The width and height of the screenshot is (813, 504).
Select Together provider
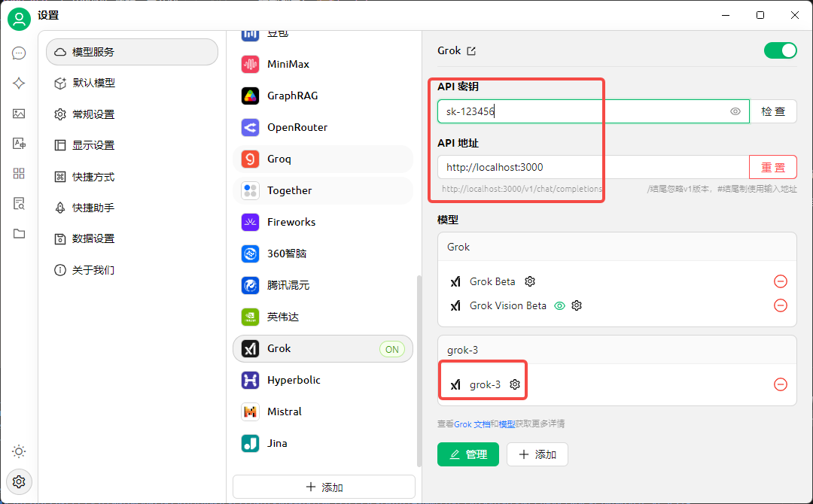point(323,190)
